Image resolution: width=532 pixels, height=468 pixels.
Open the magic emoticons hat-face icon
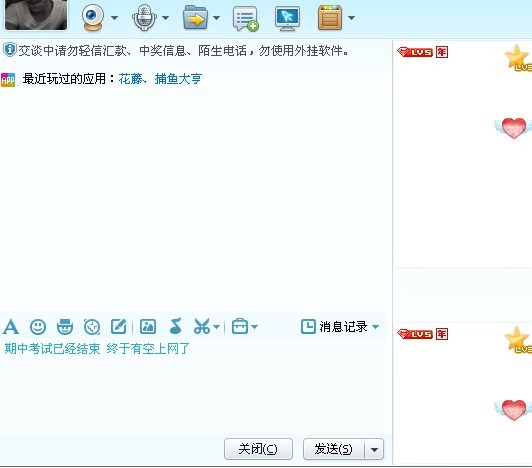(65, 327)
